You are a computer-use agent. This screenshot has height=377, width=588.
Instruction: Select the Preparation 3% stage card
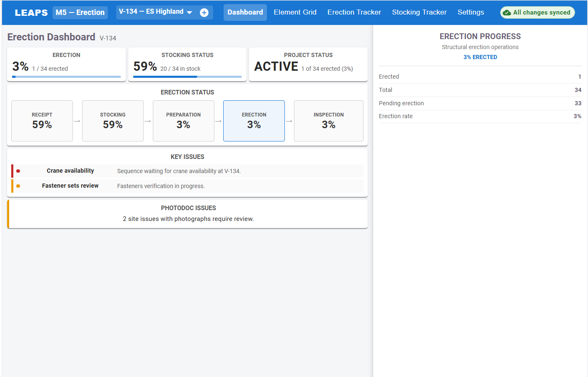pos(184,121)
